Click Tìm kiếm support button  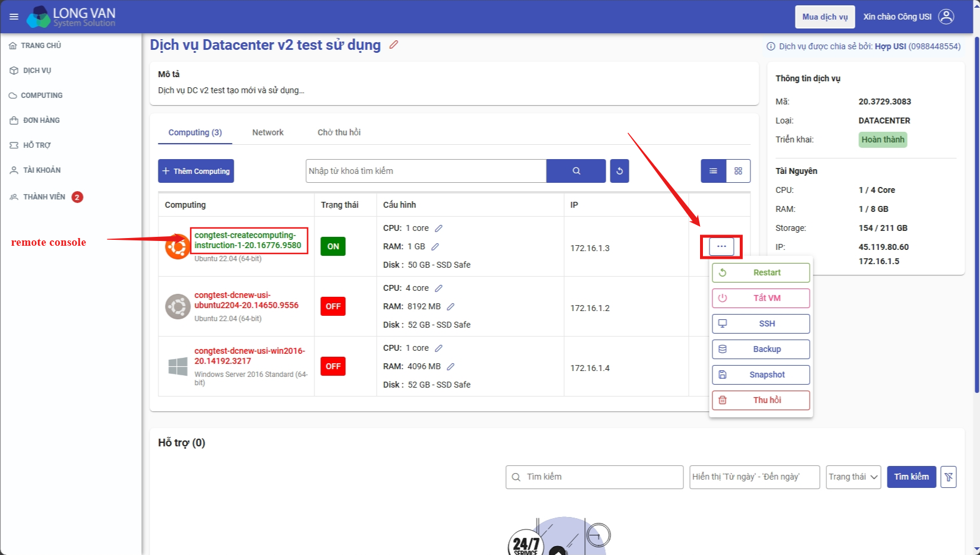(911, 477)
